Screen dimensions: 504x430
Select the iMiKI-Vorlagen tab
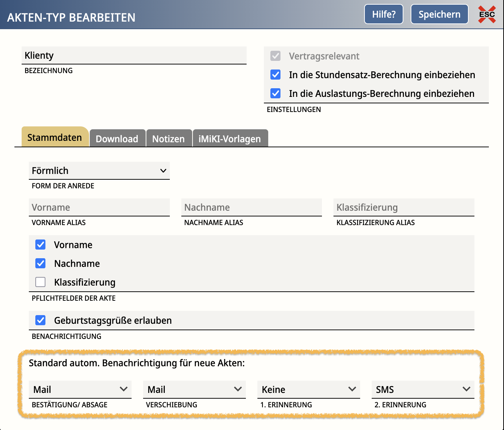click(x=230, y=139)
